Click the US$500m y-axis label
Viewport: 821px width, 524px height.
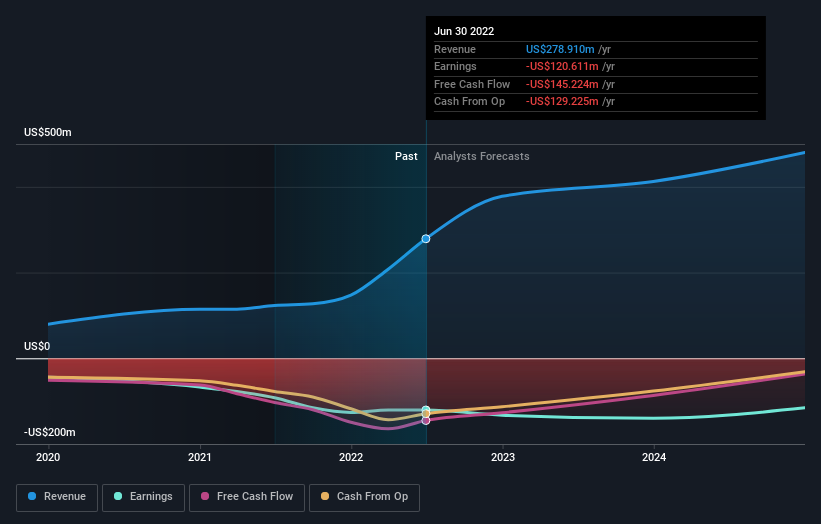point(48,132)
